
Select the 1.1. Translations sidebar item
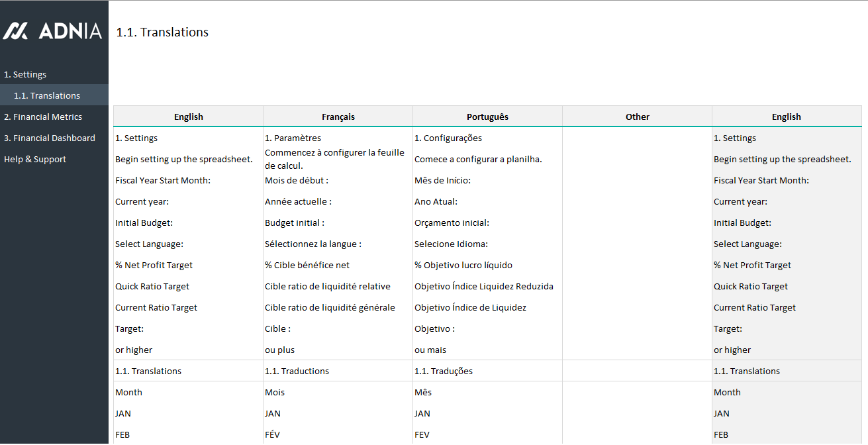[x=47, y=95]
